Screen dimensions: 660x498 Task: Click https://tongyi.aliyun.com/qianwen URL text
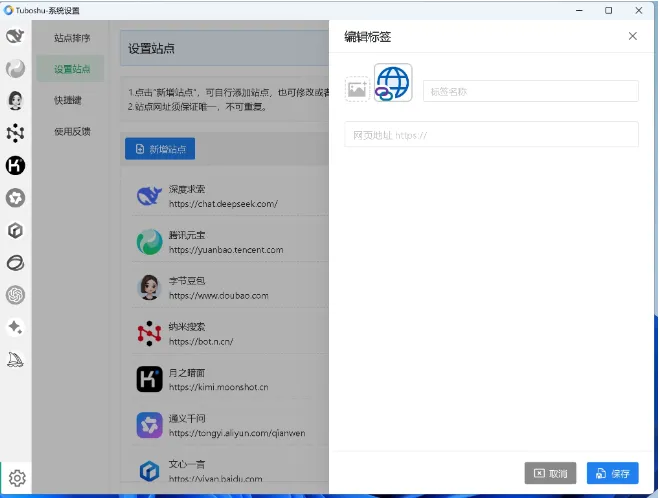point(237,433)
